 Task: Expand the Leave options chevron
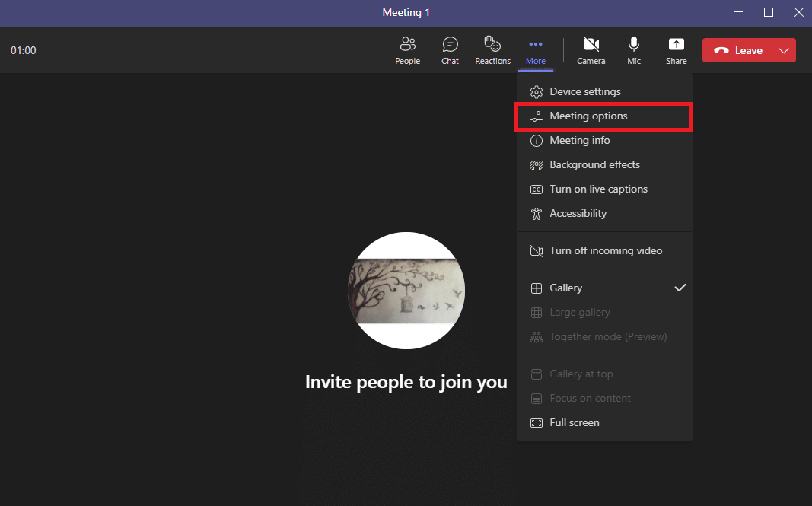pos(784,50)
